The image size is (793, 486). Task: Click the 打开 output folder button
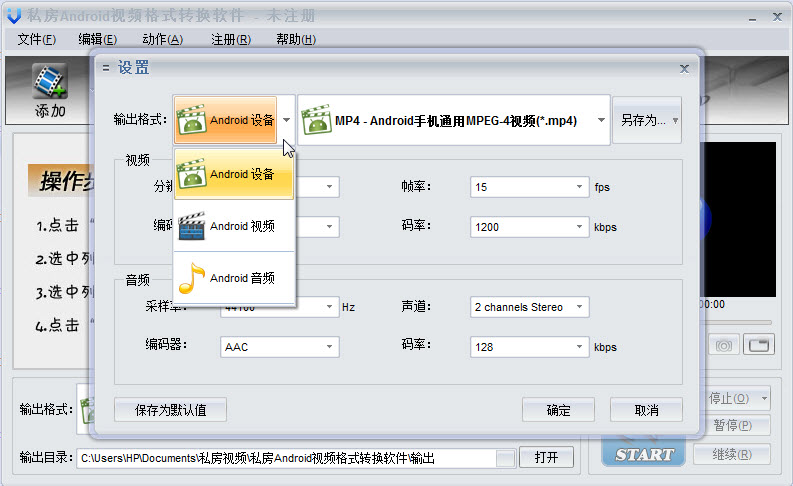tap(546, 458)
